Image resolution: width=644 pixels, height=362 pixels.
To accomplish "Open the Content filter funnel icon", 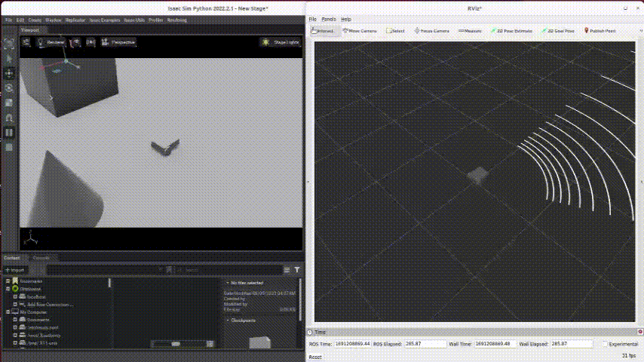I will [x=297, y=270].
